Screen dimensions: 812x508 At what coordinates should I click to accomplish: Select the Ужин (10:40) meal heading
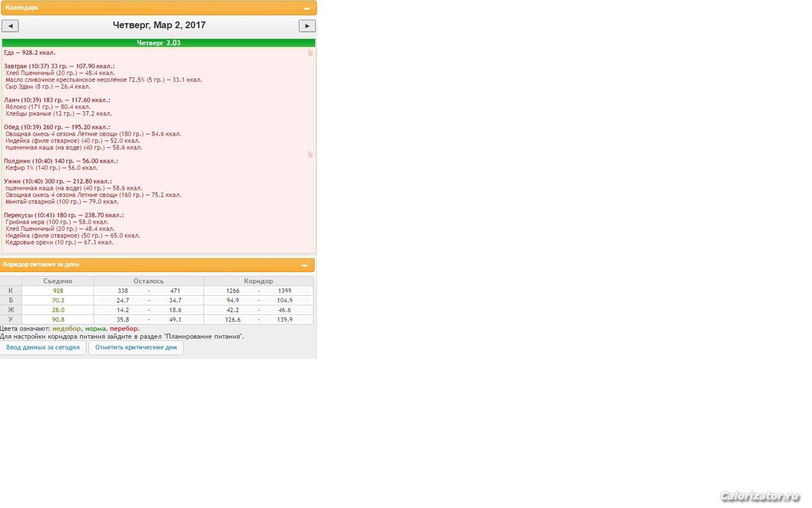click(58, 181)
